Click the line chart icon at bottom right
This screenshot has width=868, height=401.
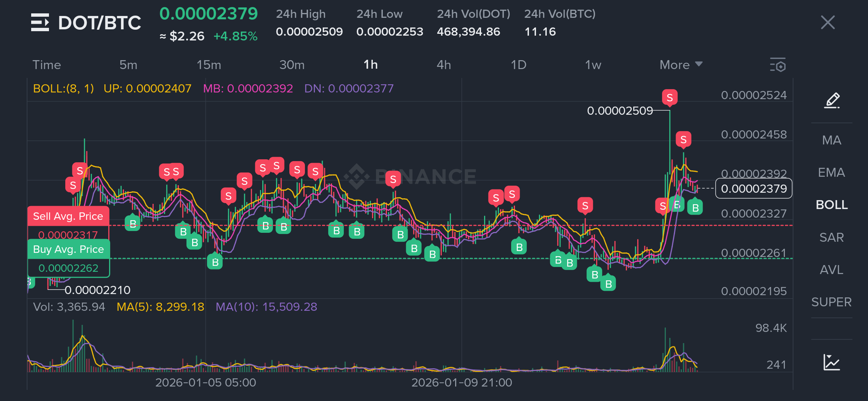tap(832, 362)
